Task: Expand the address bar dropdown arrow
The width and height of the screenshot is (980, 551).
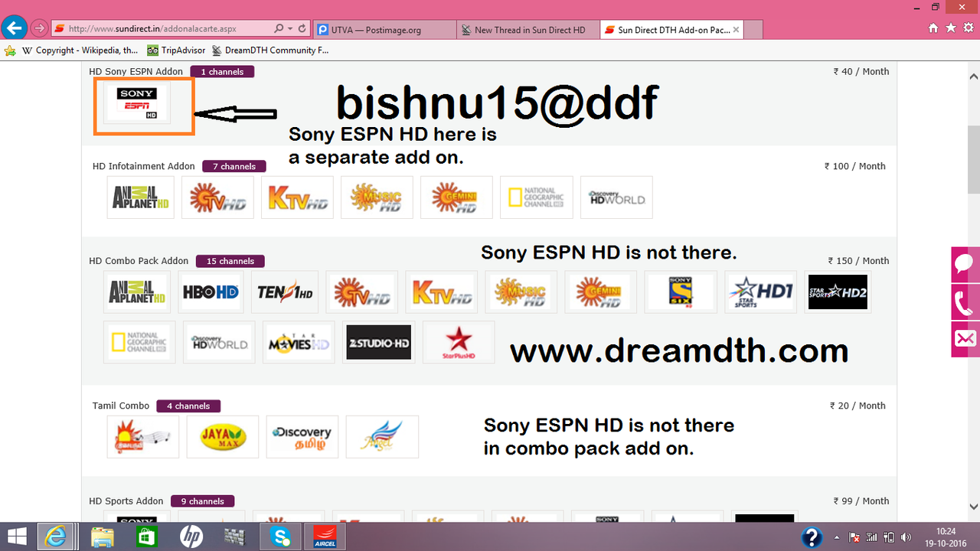Action: point(290,29)
